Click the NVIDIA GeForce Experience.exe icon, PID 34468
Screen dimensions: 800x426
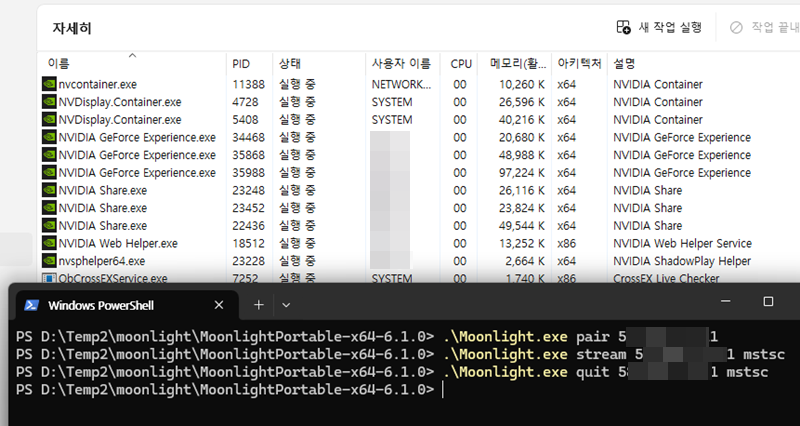49,137
